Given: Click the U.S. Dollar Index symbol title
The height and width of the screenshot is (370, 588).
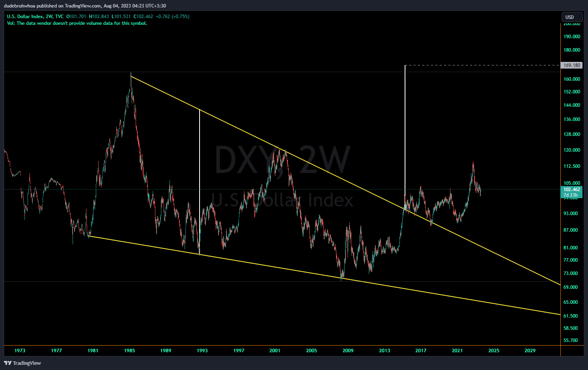Looking at the screenshot, I should click(x=25, y=17).
